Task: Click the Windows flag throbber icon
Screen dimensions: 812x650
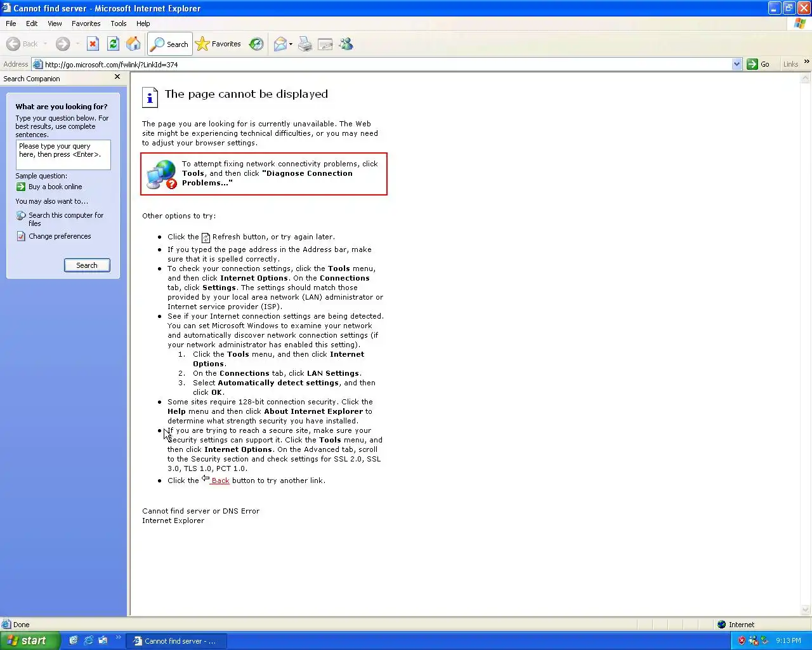Action: (800, 23)
